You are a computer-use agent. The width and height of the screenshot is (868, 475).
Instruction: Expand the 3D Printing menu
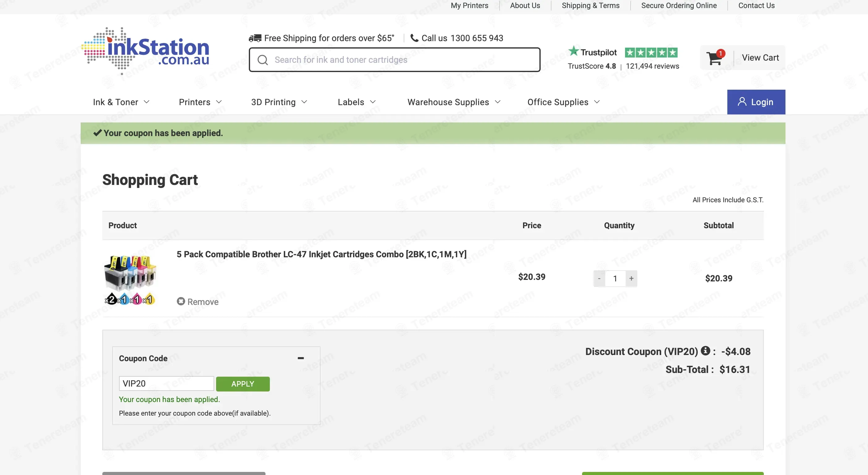pyautogui.click(x=279, y=102)
